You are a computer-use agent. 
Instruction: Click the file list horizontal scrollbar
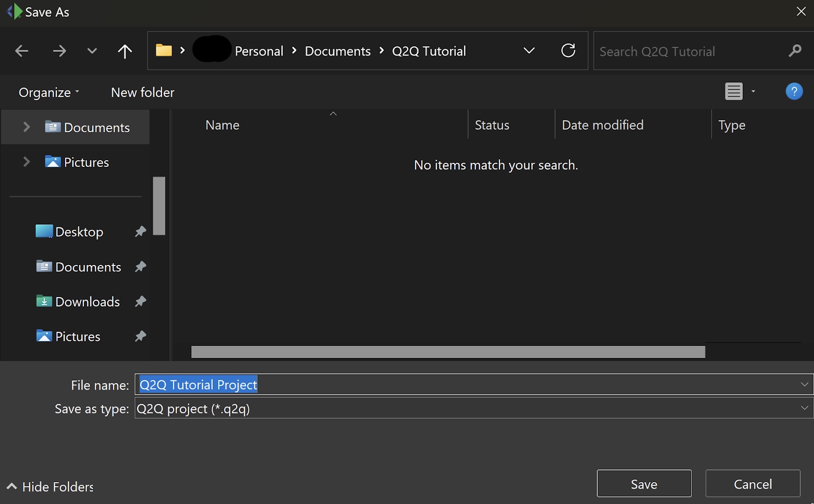pyautogui.click(x=448, y=352)
